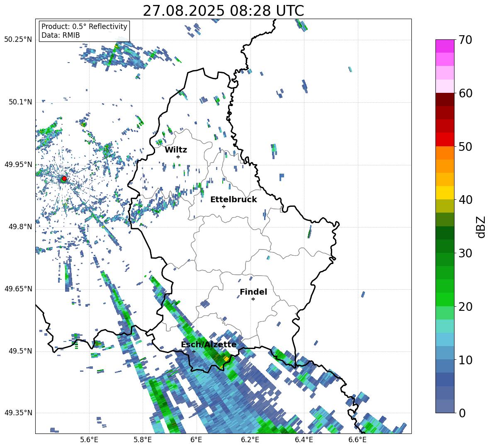Click the Esch/Alzette station label
This screenshot has height=448, width=491.
pos(209,345)
